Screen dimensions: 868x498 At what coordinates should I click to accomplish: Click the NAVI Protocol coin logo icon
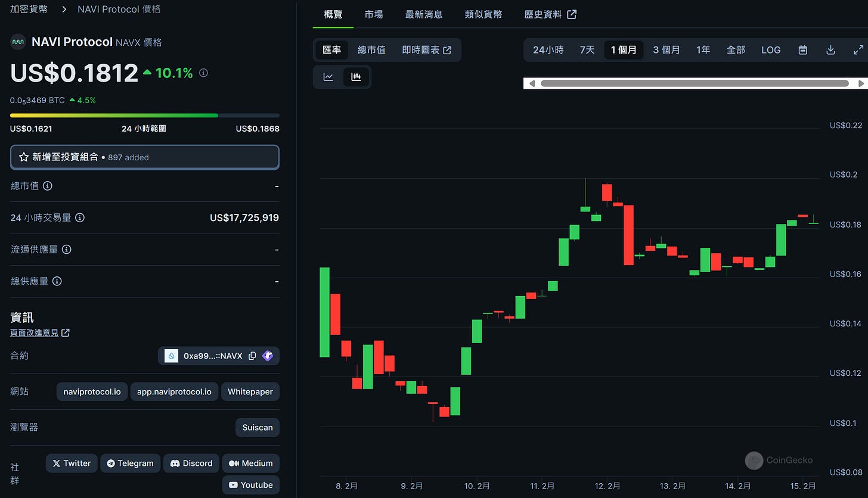coord(18,42)
